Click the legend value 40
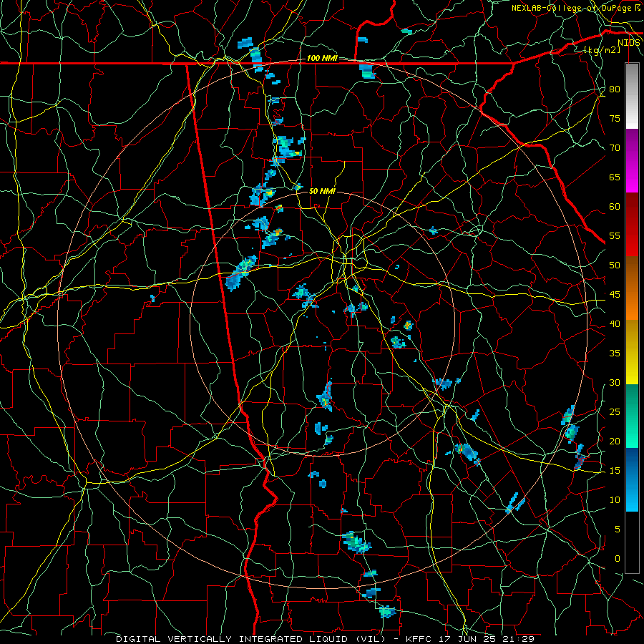 (x=615, y=324)
